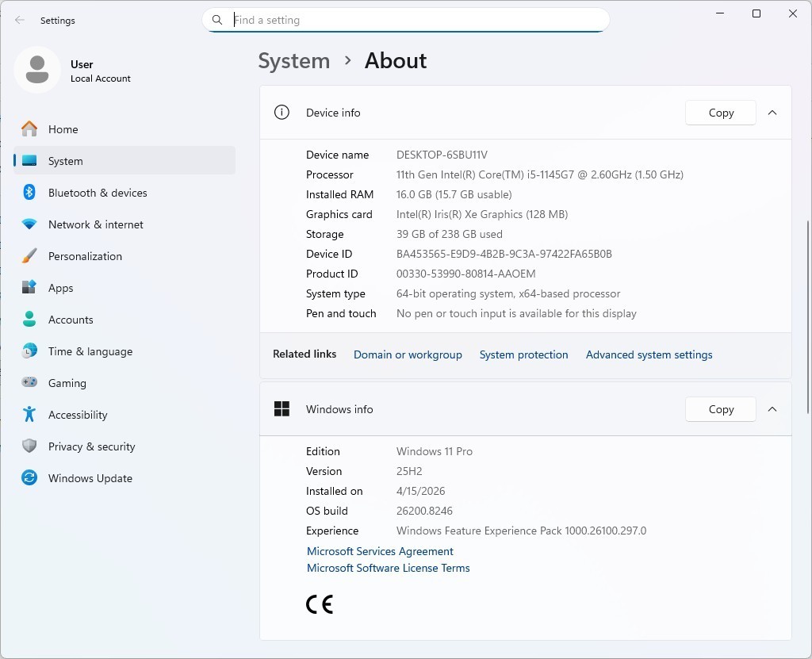Minimize the Settings window
The image size is (812, 659).
click(720, 13)
